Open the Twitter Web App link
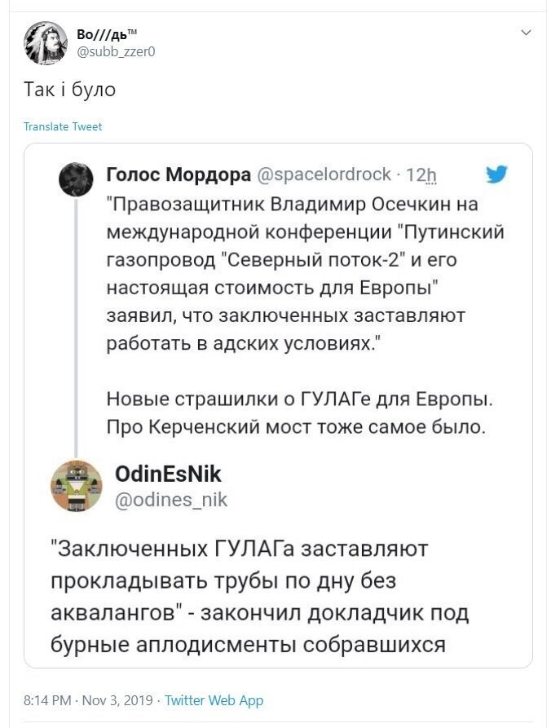This screenshot has height=728, width=560. (214, 700)
